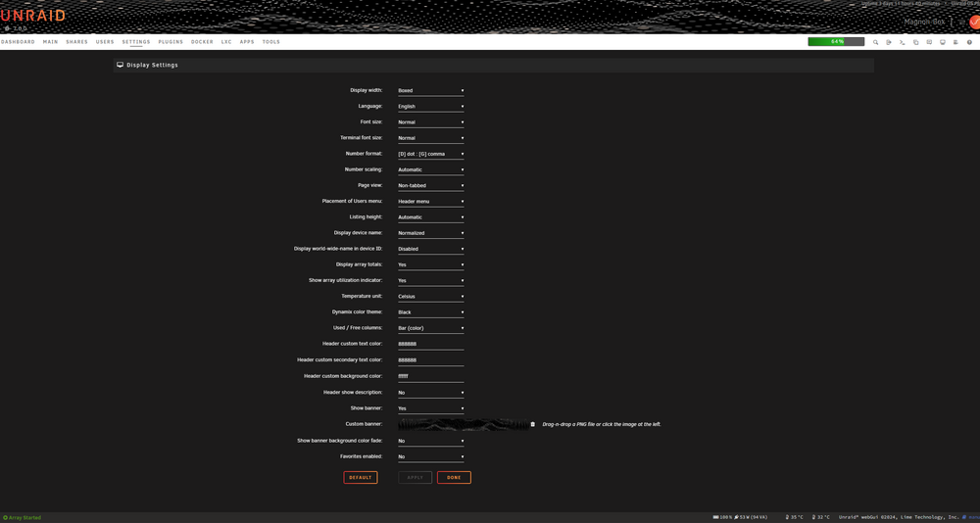980x523 pixels.
Task: Click the 64% array utilization bar
Action: point(836,42)
